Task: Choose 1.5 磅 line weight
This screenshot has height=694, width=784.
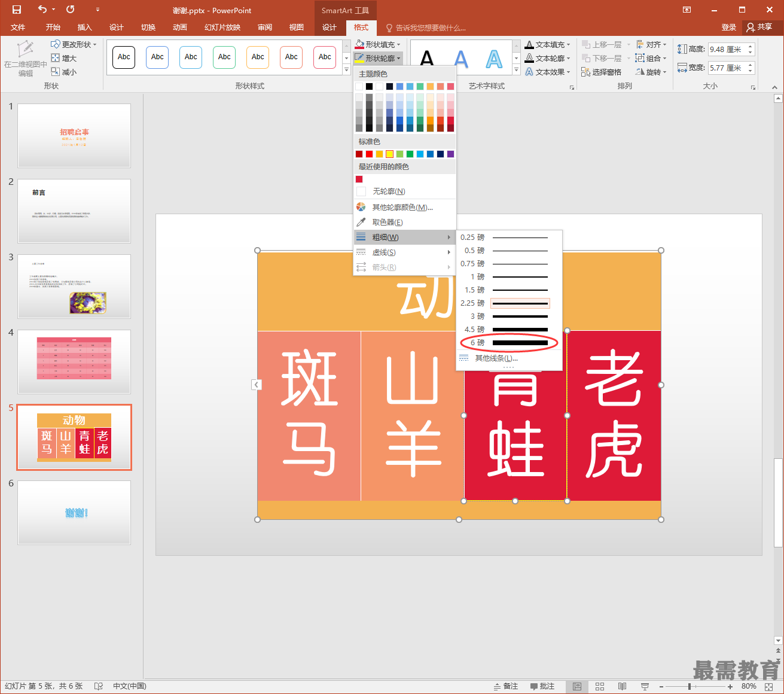Action: 509,290
